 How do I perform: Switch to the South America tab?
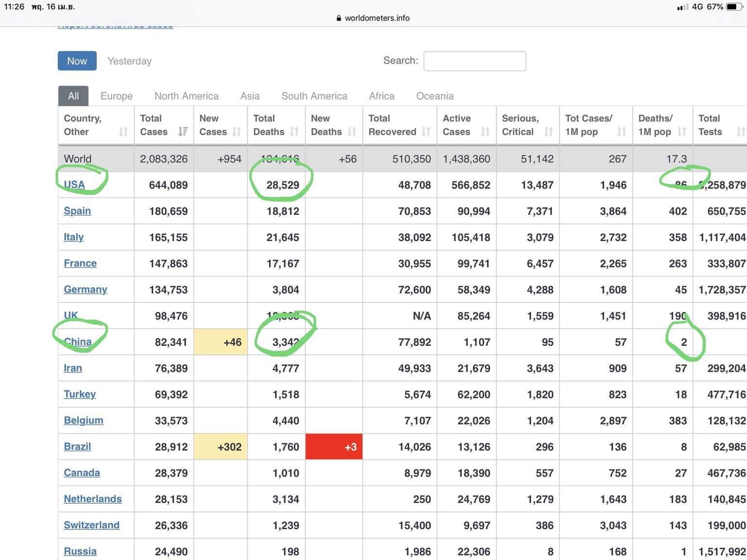[x=314, y=96]
